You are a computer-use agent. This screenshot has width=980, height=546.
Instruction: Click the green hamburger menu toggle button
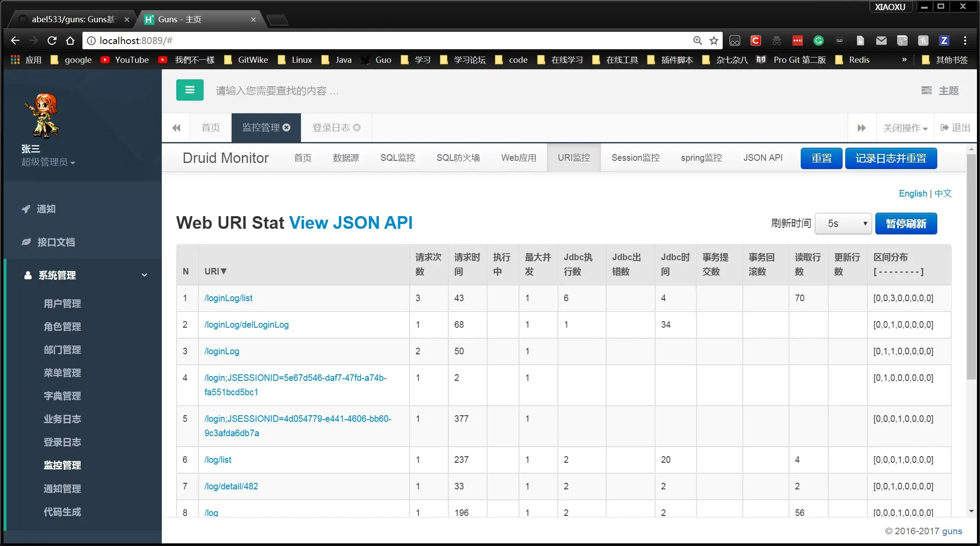[190, 90]
